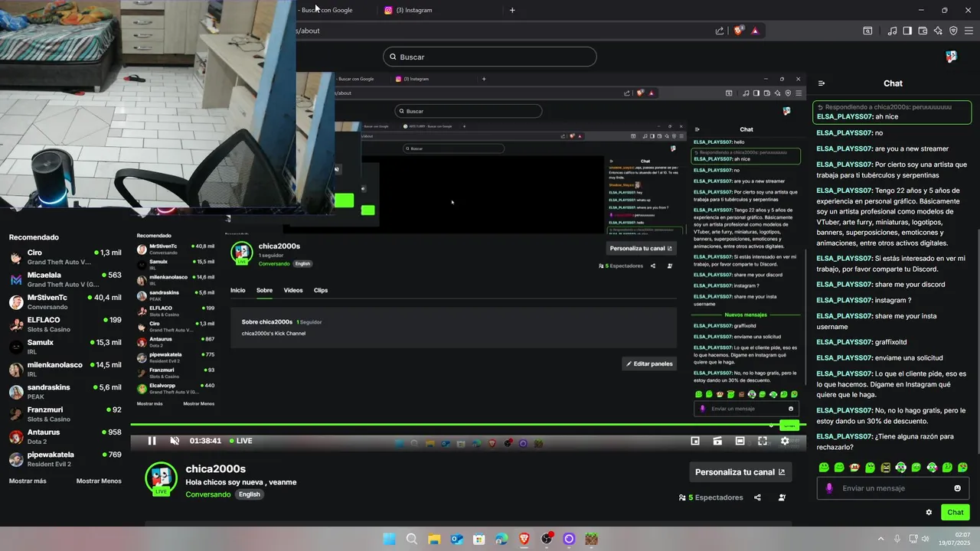Open a new browser tab
The image size is (980, 551).
tap(512, 10)
